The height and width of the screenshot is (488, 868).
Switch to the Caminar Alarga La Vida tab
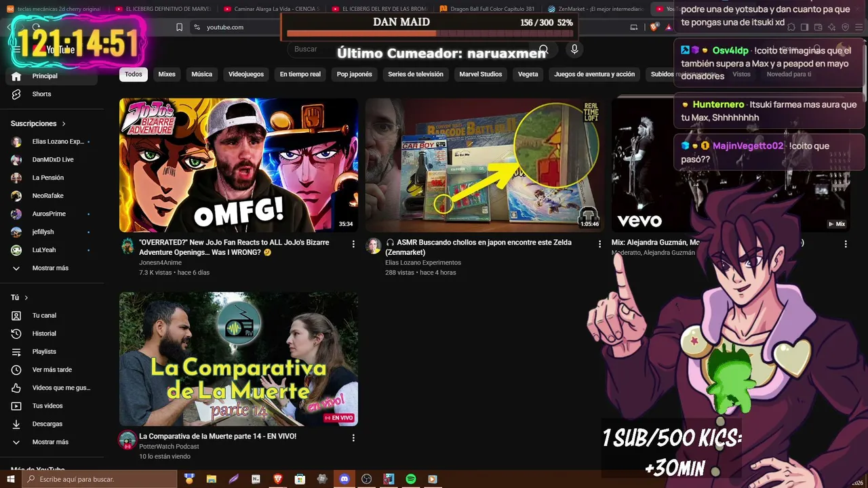click(x=271, y=9)
